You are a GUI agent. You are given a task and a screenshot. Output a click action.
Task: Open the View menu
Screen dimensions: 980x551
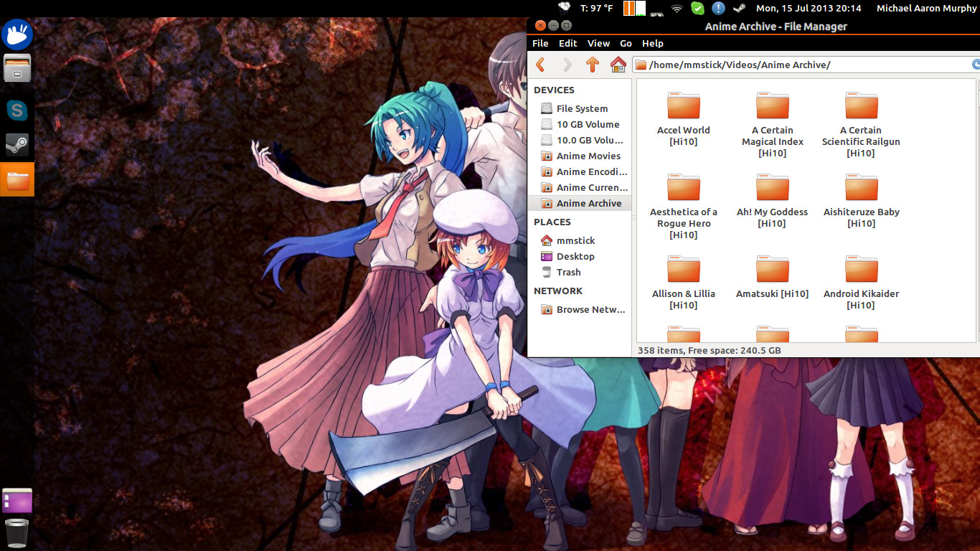[x=598, y=43]
